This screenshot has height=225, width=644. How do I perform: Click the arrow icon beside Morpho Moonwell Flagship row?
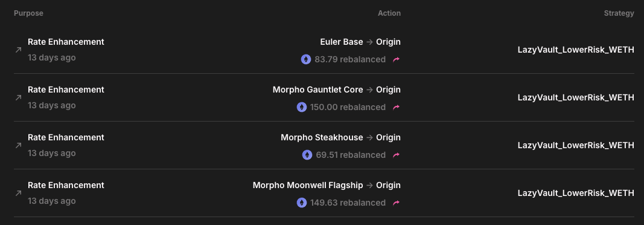point(19,193)
